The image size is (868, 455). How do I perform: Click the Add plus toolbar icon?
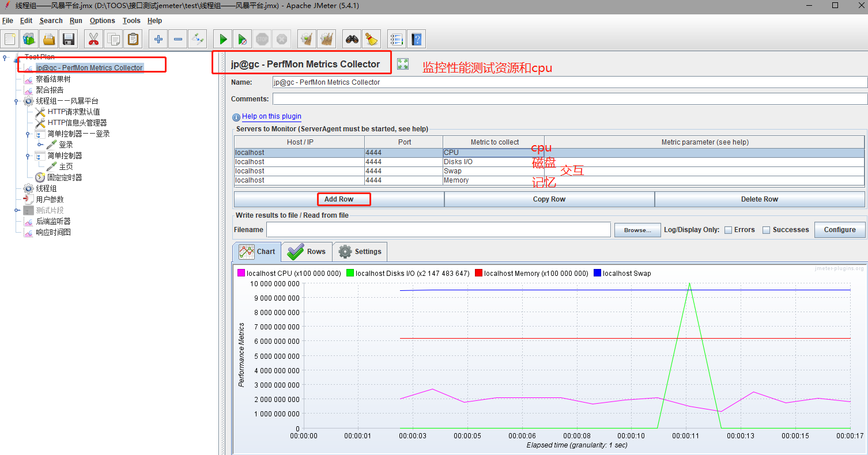click(x=158, y=39)
